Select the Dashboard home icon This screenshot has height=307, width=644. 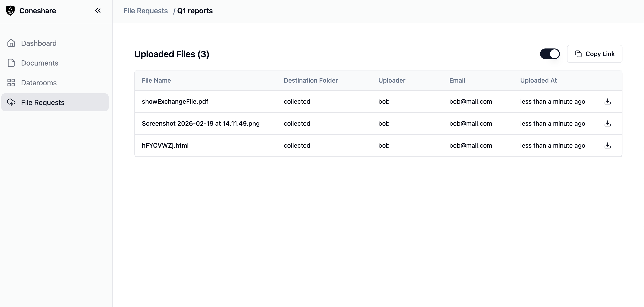[x=11, y=43]
